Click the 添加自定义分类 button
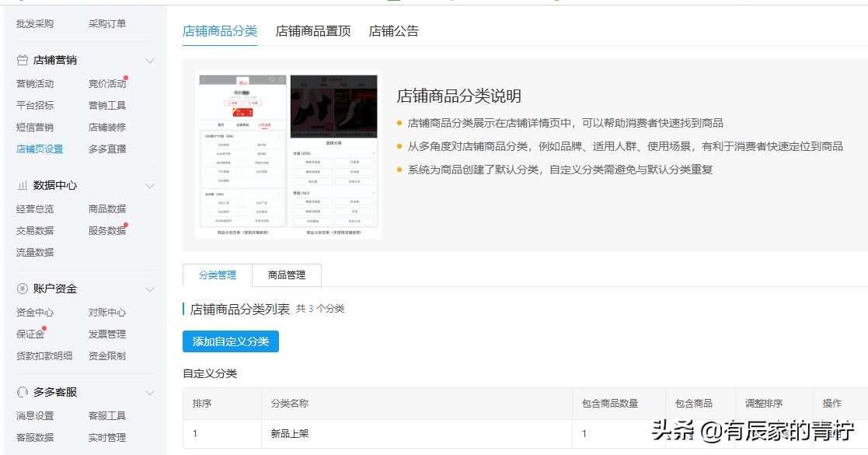 point(230,341)
